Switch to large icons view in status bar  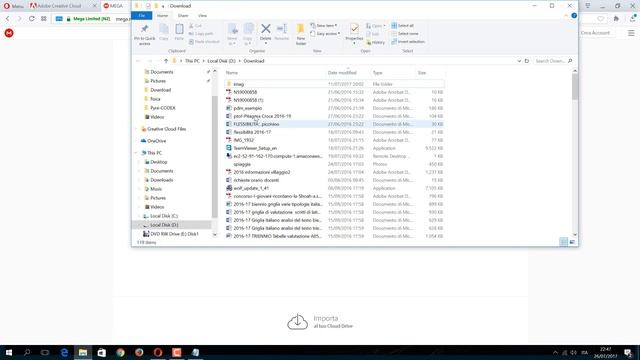coord(572,242)
